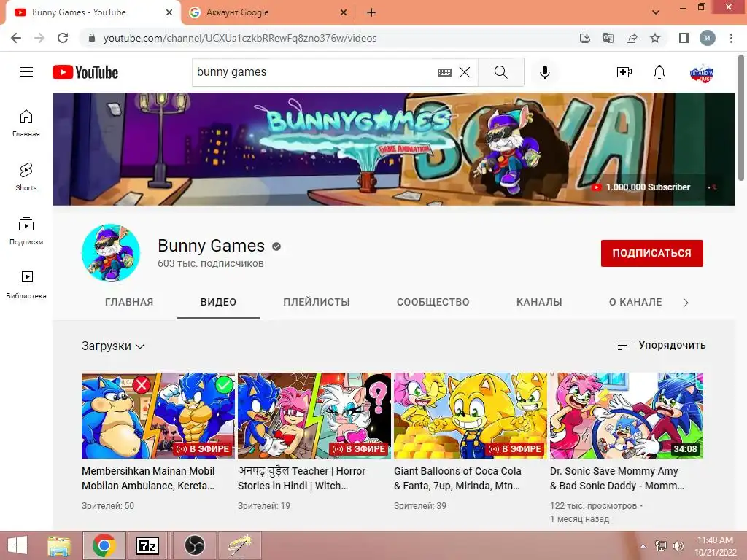Open the on-screen keyboard icon in search box
Image resolution: width=747 pixels, height=560 pixels.
coord(444,72)
